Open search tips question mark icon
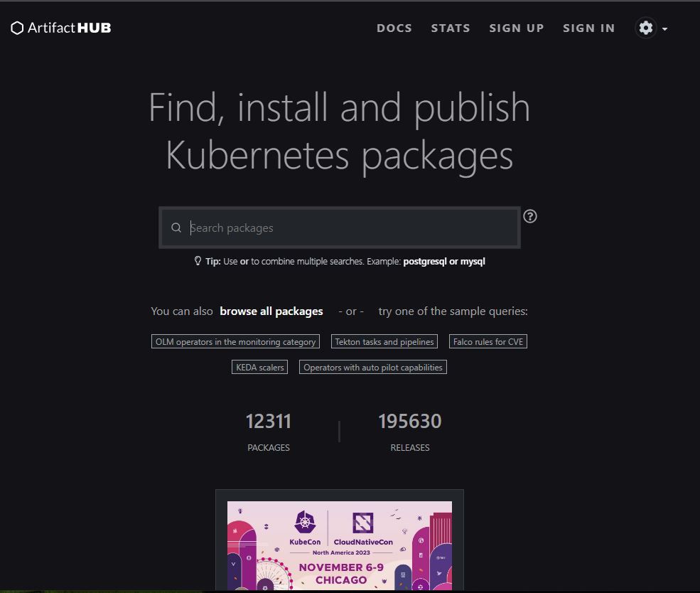700x593 pixels. (x=530, y=216)
